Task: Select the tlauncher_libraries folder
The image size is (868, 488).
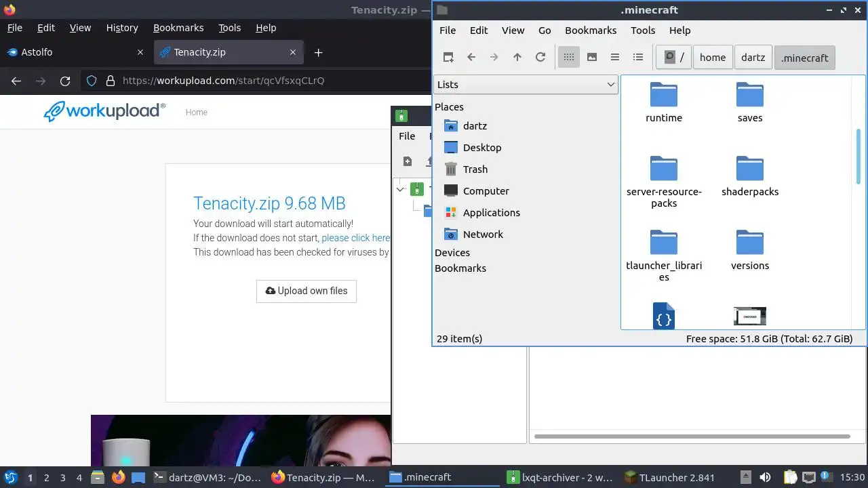Action: (664, 256)
